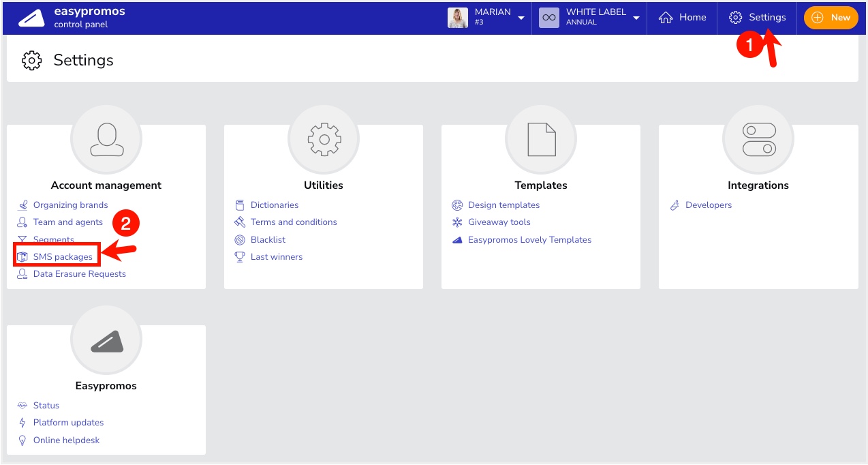Open the Last winners link

click(277, 257)
